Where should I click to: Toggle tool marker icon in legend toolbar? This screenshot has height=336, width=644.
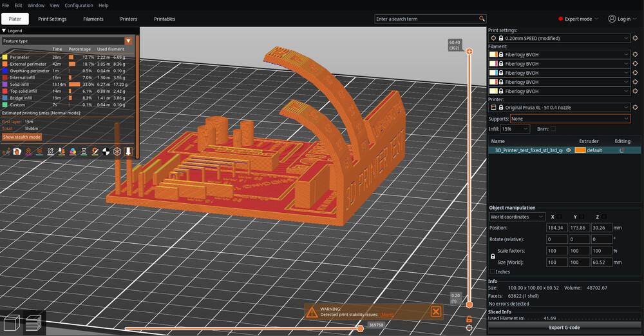point(128,152)
